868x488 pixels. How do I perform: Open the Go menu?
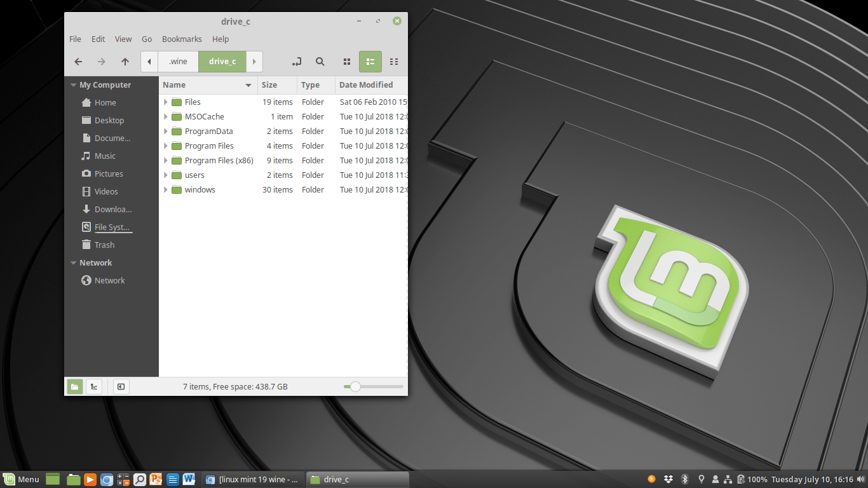(x=147, y=39)
